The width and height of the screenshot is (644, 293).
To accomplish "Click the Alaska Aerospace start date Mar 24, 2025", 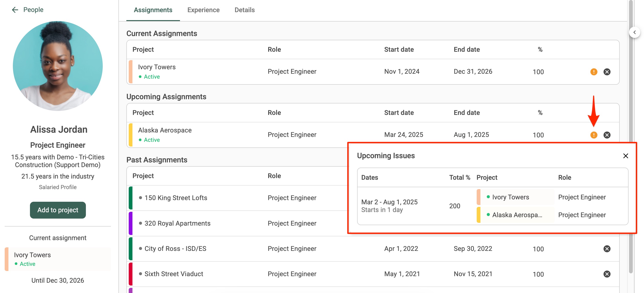I will [403, 135].
